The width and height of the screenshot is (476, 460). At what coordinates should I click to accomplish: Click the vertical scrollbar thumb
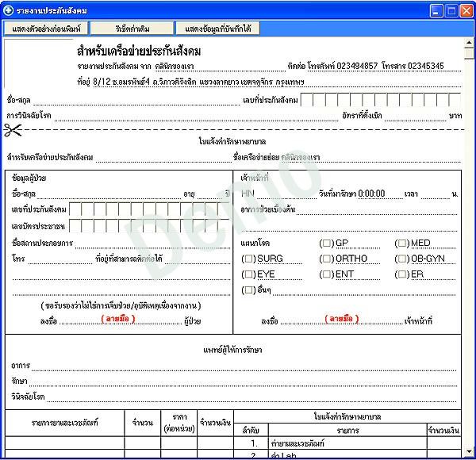coord(469,53)
